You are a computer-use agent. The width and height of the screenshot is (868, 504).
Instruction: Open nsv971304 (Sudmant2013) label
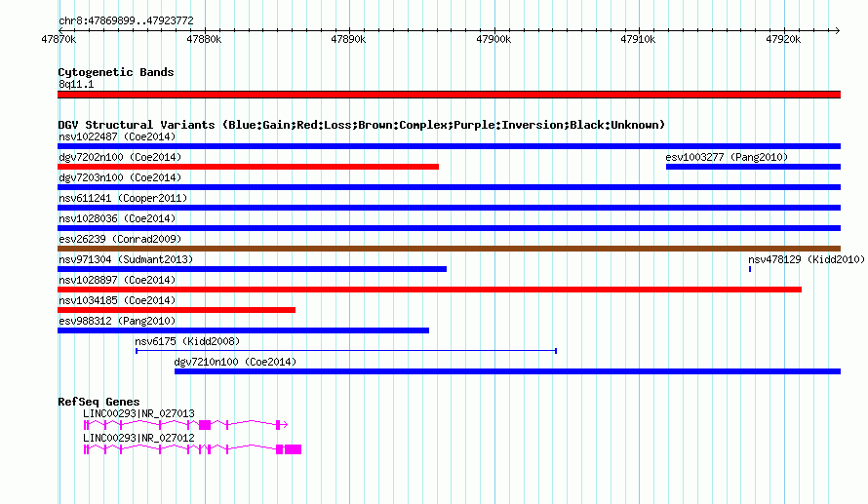point(126,259)
